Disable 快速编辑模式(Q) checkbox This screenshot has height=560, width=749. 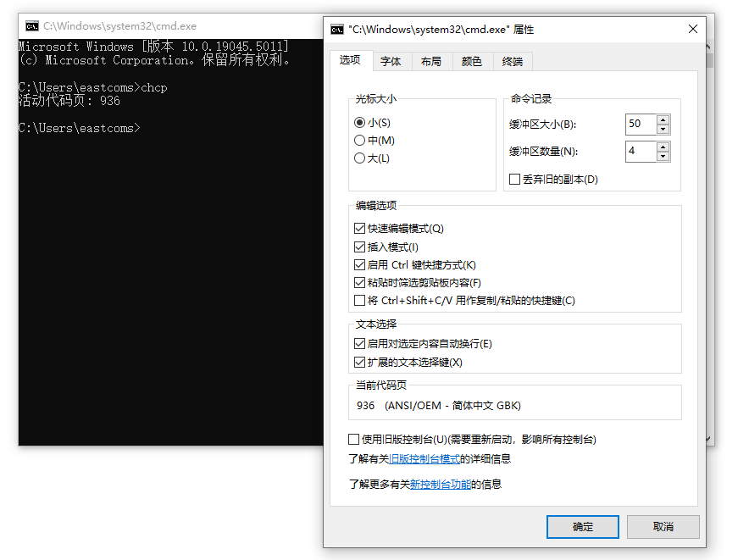point(360,229)
